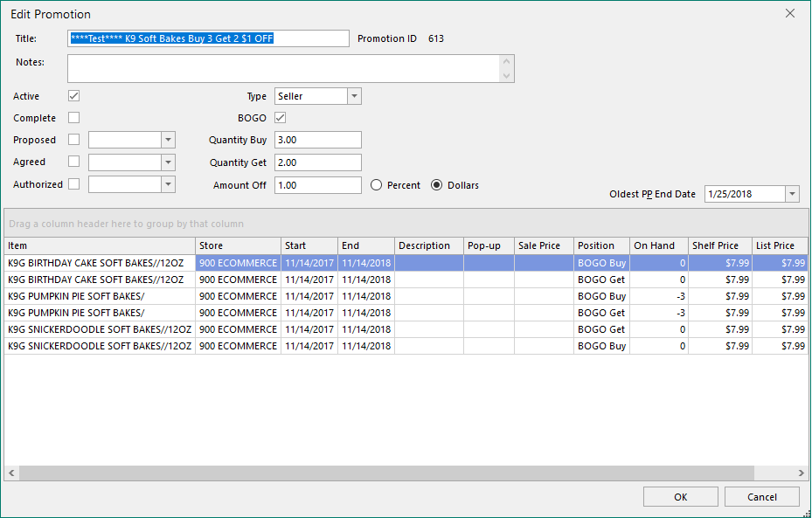Screen dimensions: 812x518
Task: Click the grid scroll right arrow
Action: tap(802, 473)
